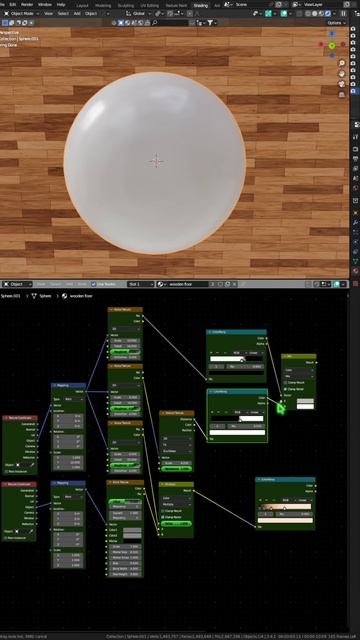Click the green Y axis gizmo ball
Screen dimensions: 360x640
coord(332,45)
